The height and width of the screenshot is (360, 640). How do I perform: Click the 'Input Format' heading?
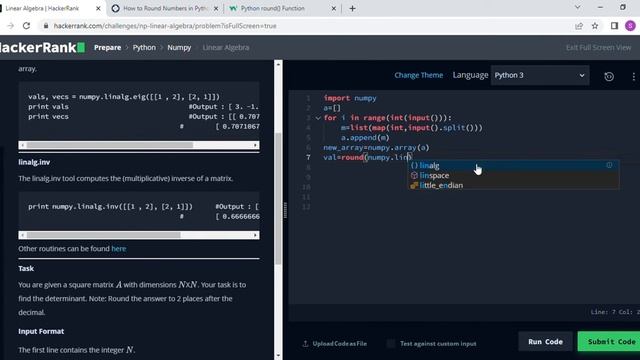pos(41,331)
